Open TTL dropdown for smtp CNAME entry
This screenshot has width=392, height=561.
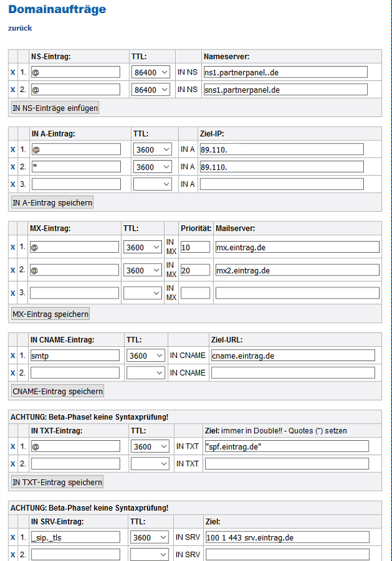click(x=146, y=356)
